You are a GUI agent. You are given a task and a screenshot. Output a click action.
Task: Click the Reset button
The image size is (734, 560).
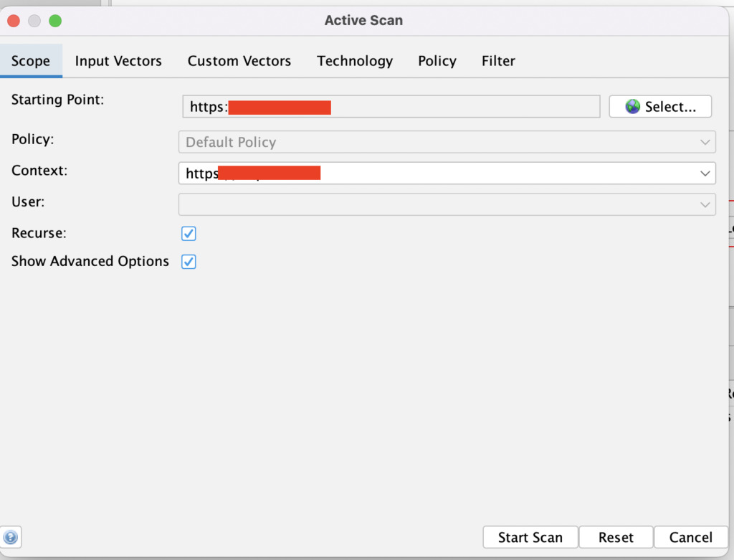[x=616, y=537]
